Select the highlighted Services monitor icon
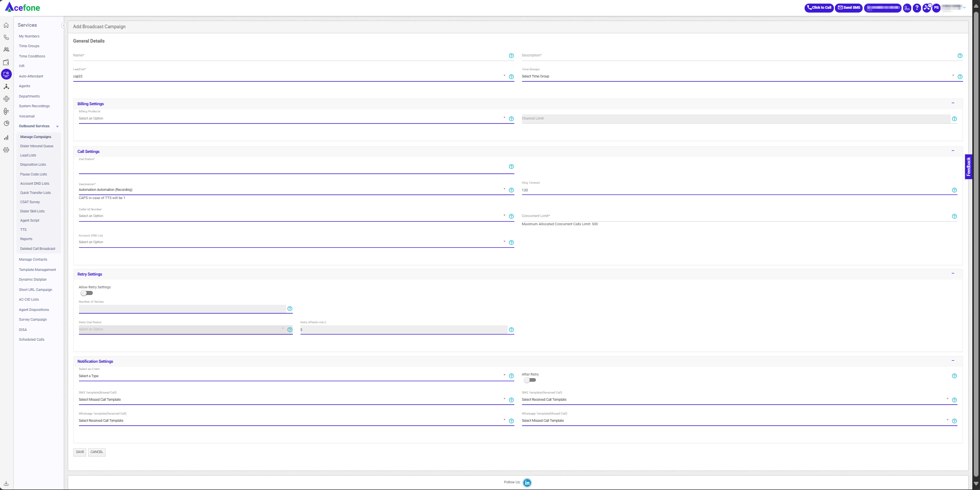This screenshot has width=980, height=490. 6,74
